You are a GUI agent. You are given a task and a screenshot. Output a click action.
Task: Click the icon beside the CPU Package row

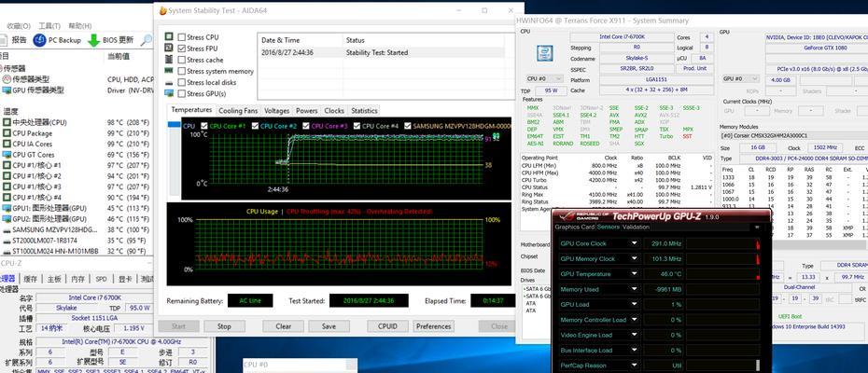click(7, 133)
